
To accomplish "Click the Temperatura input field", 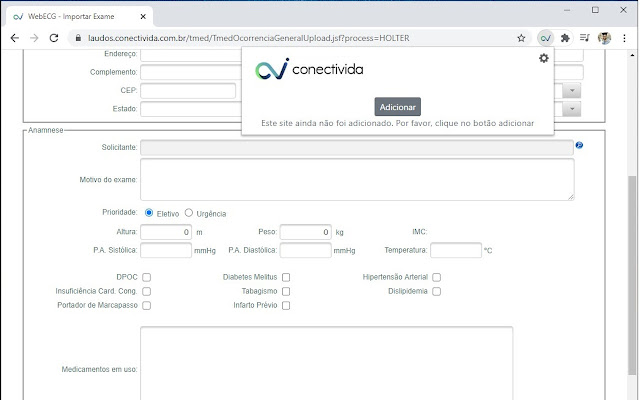I will click(x=456, y=250).
